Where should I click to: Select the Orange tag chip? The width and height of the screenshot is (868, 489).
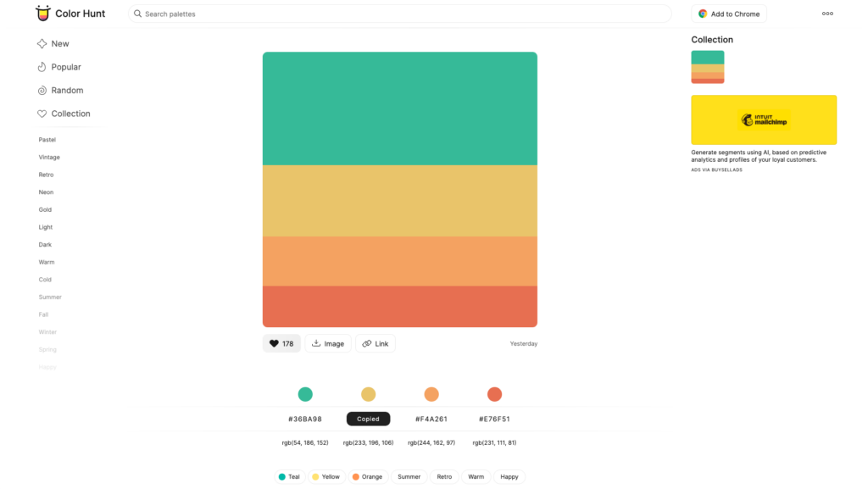368,477
